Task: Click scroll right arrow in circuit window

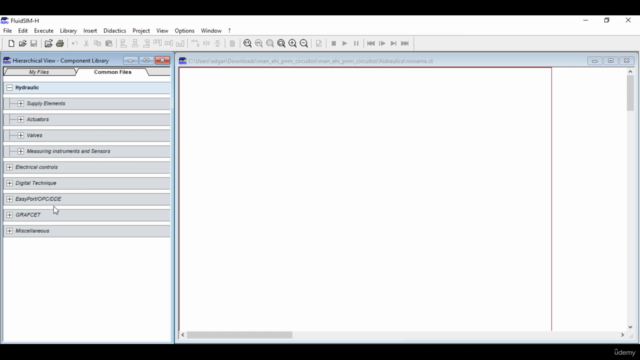Action: tap(622, 335)
